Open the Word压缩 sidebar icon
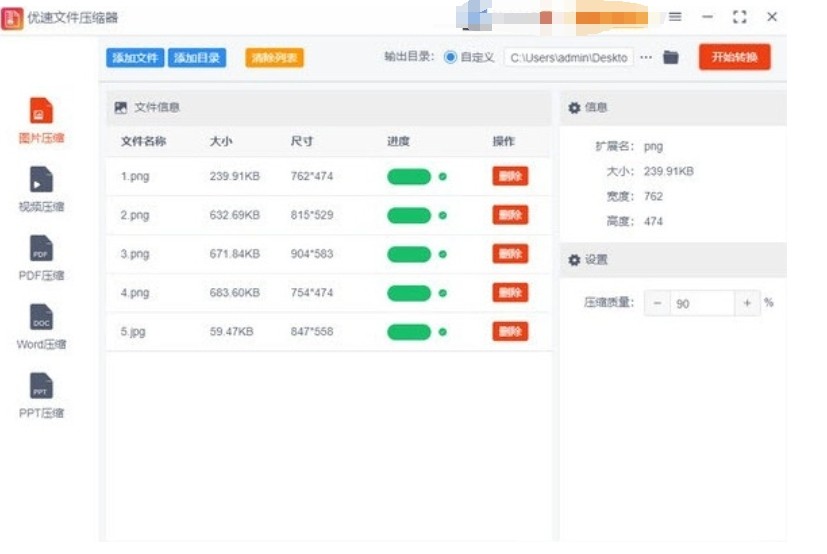Screen dimensions: 827x554 (41, 318)
